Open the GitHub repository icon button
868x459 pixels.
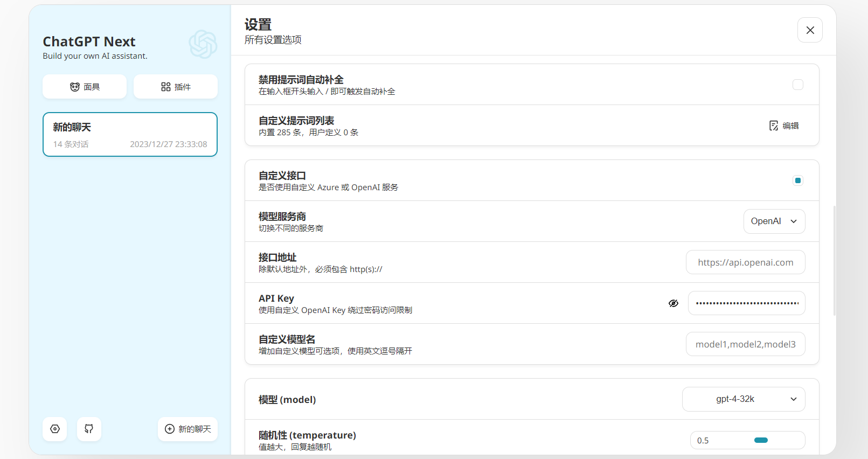[x=89, y=429]
